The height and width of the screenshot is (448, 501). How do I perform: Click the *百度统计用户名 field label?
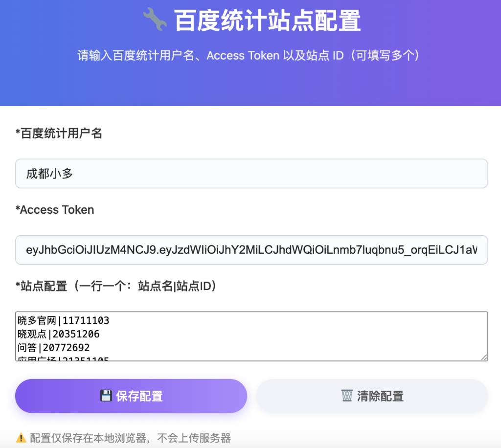(x=59, y=134)
